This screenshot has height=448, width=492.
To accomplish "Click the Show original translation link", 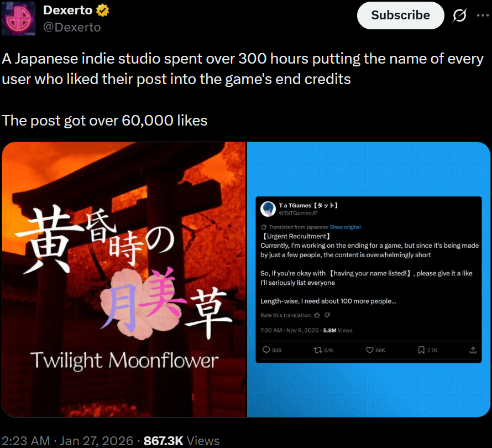I will click(345, 227).
